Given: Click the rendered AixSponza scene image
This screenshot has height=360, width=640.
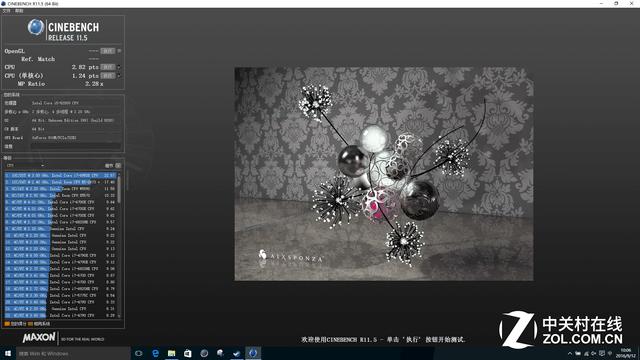Looking at the screenshot, I should pyautogui.click(x=384, y=174).
